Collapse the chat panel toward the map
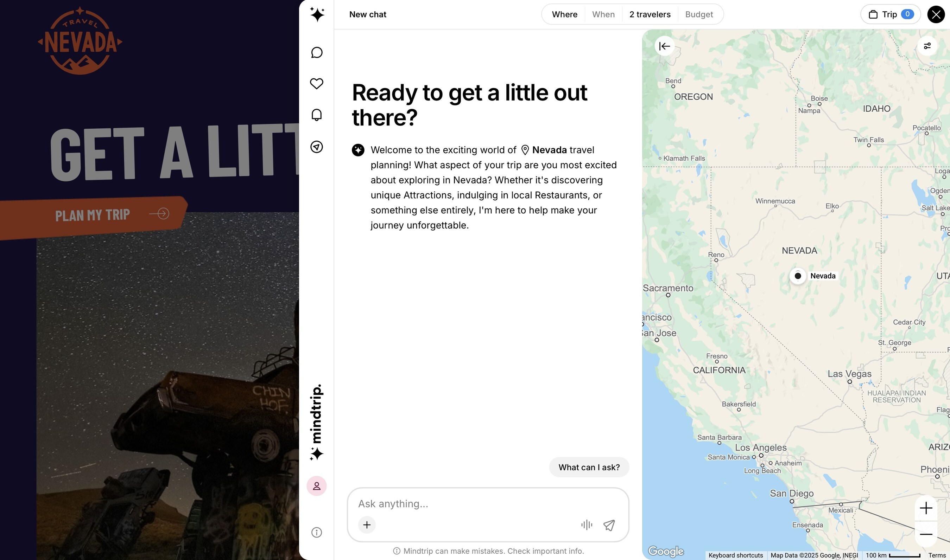The image size is (950, 560). tap(665, 46)
